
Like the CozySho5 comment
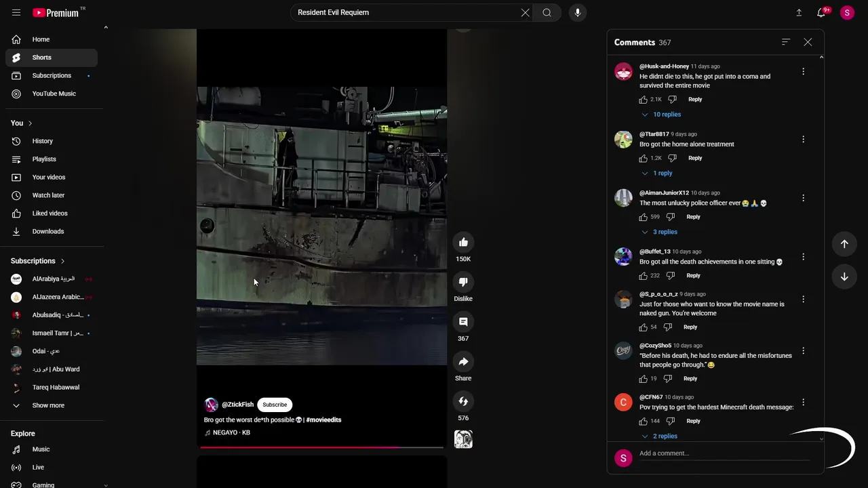[643, 379]
